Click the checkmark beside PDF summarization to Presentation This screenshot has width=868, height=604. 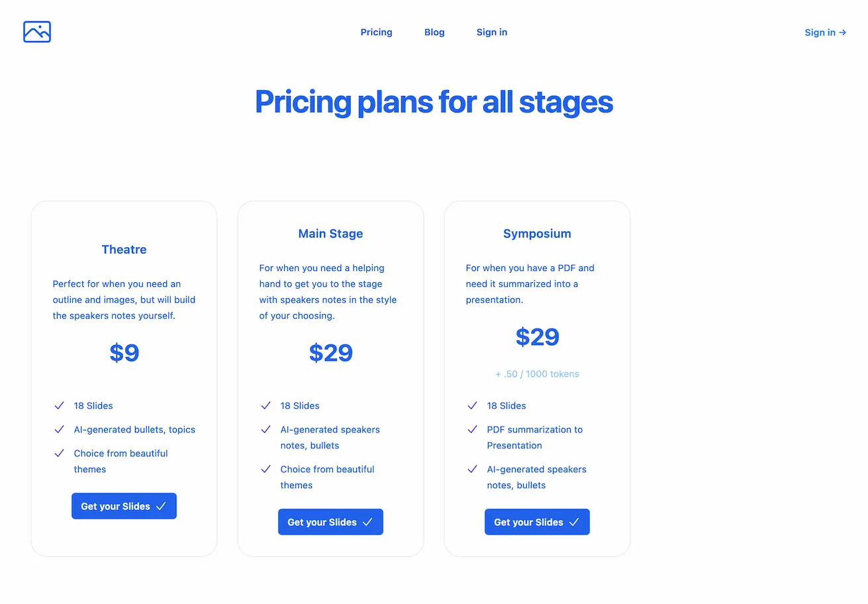(x=472, y=429)
